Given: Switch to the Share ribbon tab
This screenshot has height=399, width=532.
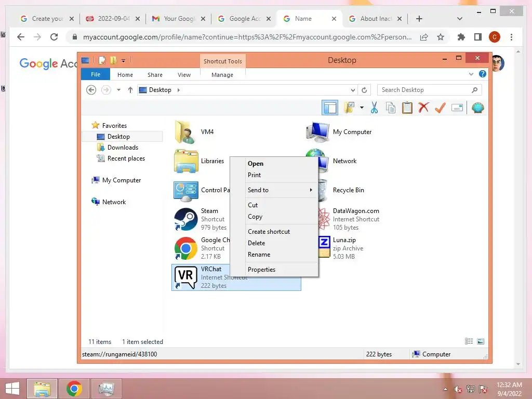Looking at the screenshot, I should 155,75.
